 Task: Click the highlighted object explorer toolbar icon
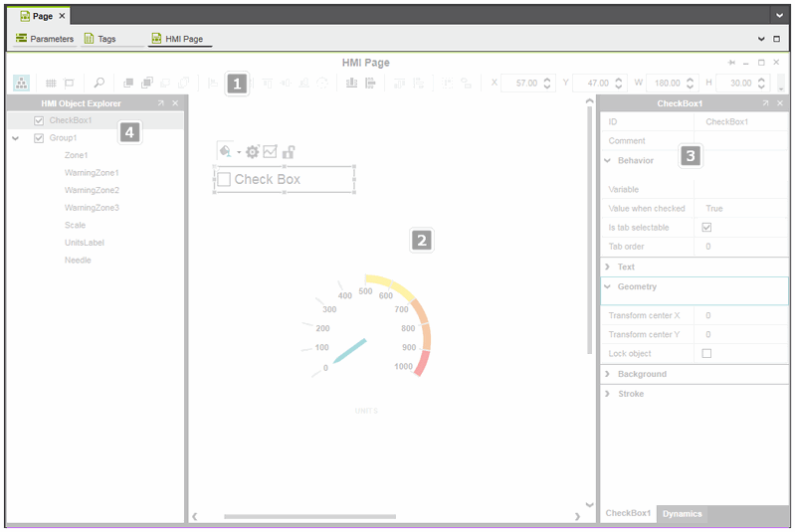point(21,84)
